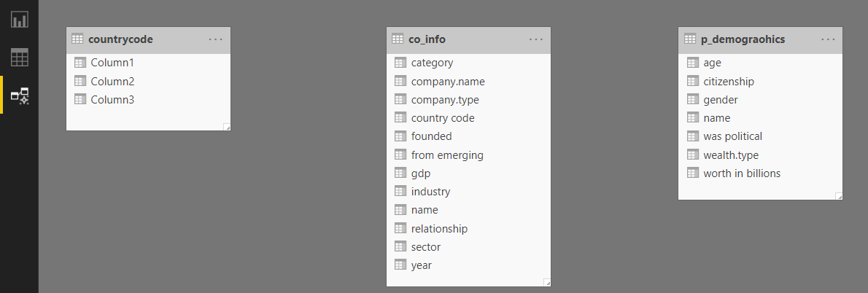Click the co_info table title
Viewport: 868px width, 293px height.
click(x=427, y=39)
